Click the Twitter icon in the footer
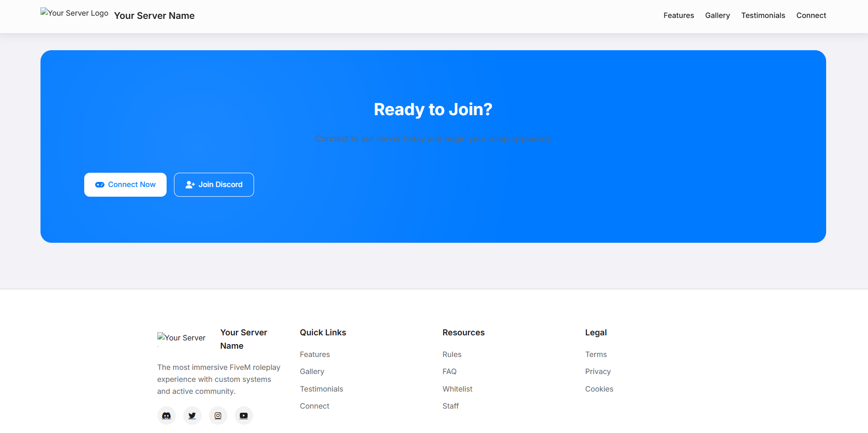 click(x=192, y=415)
